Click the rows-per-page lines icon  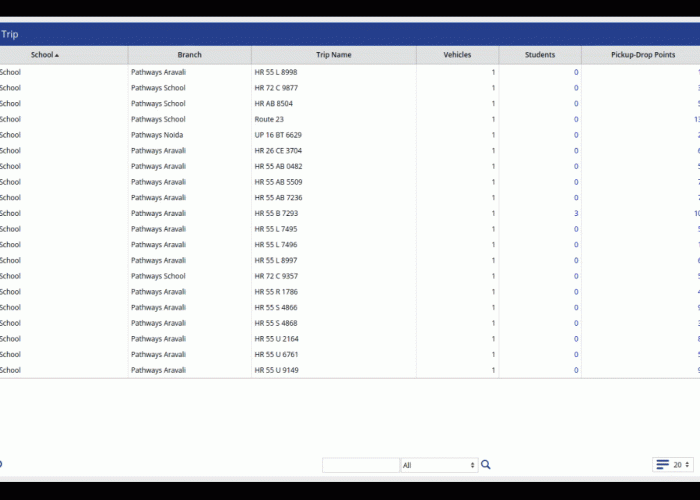(x=662, y=465)
